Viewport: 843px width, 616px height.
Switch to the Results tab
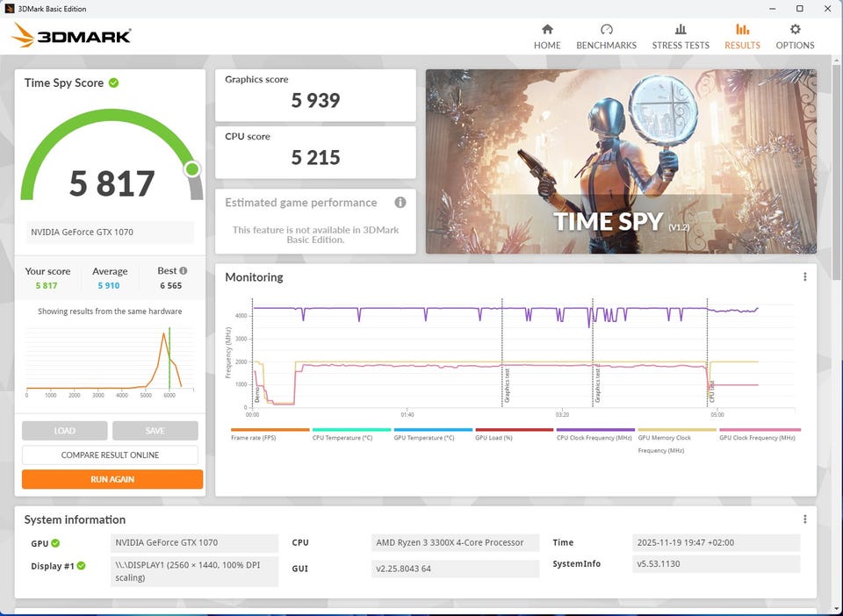coord(742,37)
